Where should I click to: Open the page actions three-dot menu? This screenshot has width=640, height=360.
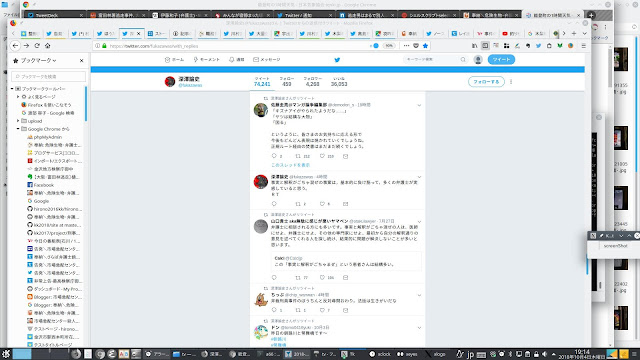click(406, 46)
